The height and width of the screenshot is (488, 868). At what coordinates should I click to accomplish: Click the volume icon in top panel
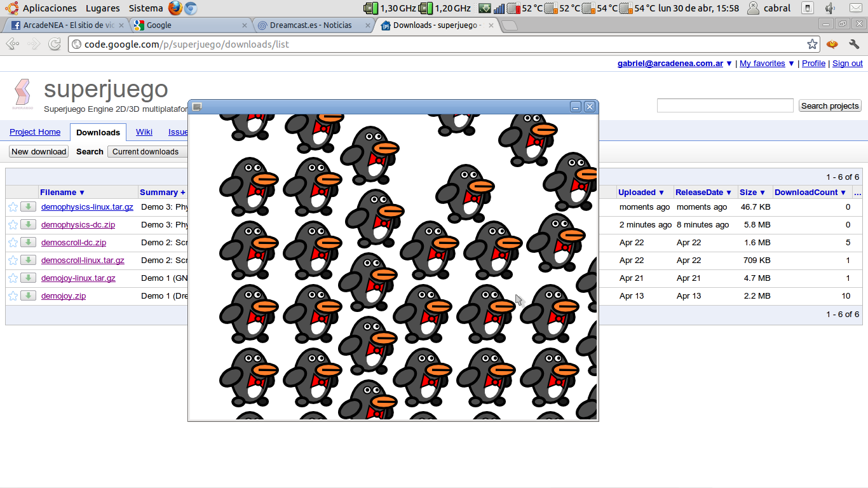coord(830,8)
